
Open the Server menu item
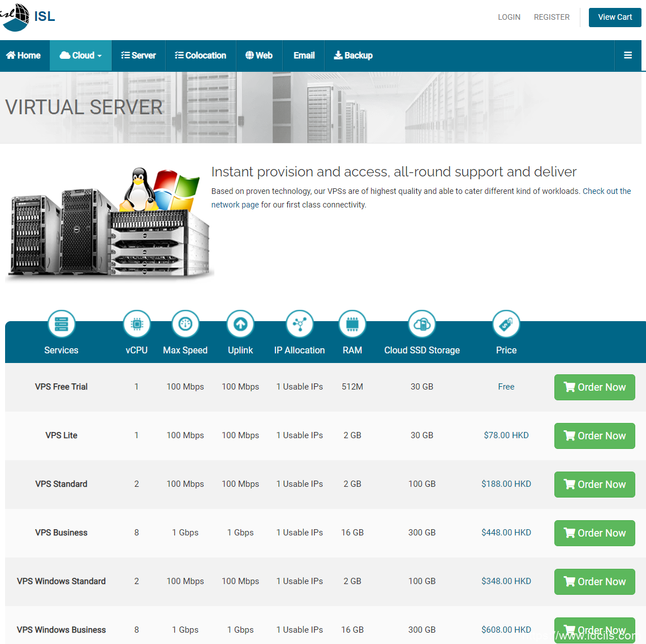[x=139, y=55]
